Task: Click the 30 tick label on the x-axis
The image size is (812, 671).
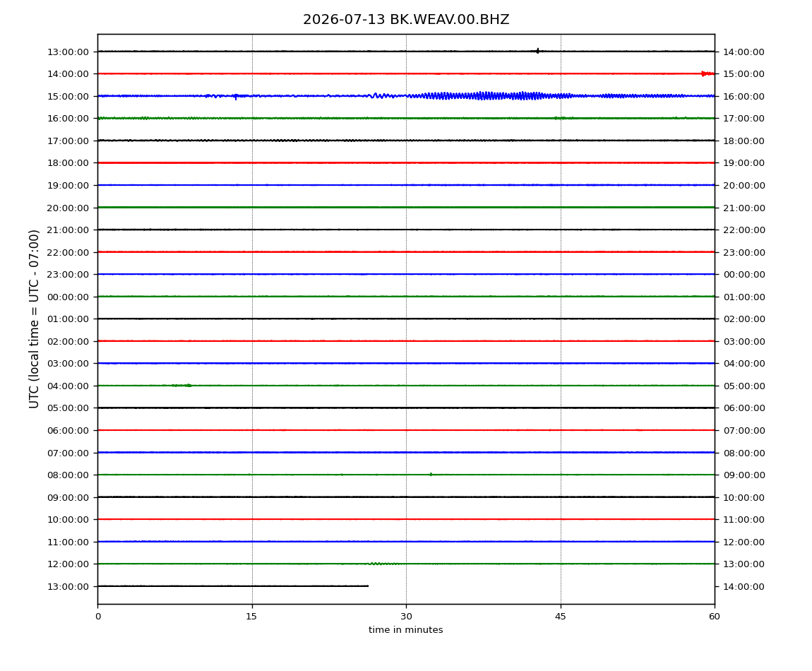Action: coord(406,617)
